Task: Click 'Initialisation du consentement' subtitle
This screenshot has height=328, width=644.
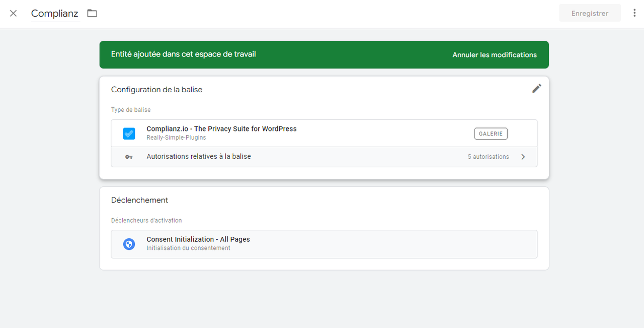Action: pos(188,248)
